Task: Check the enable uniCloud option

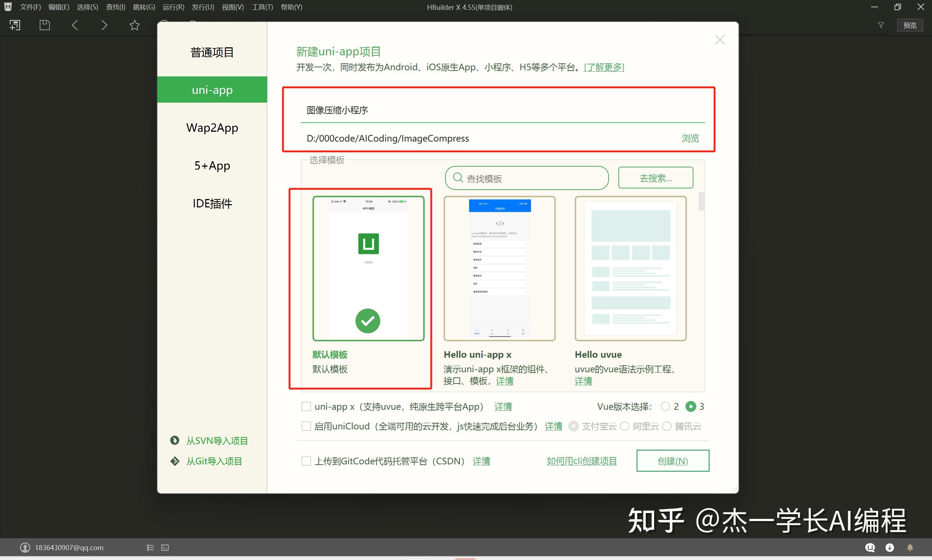Action: [306, 426]
